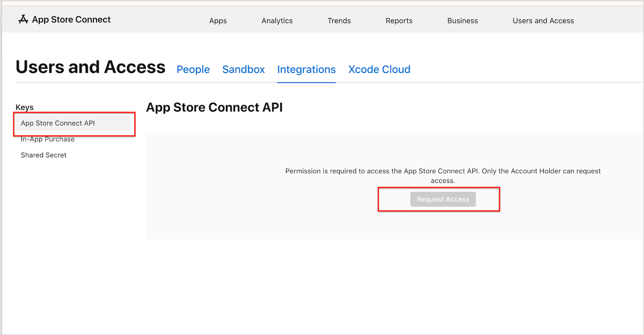The image size is (644, 335).
Task: Select App Store Connect API under Keys
Action: (x=58, y=123)
